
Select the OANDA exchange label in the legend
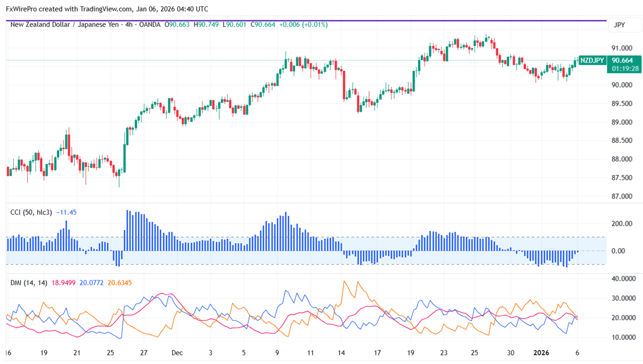pos(149,25)
